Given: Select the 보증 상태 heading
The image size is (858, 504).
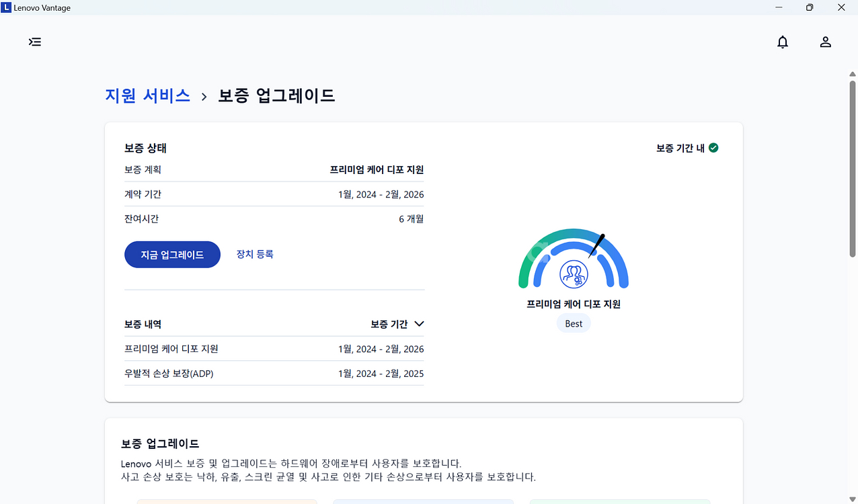Looking at the screenshot, I should [x=145, y=149].
